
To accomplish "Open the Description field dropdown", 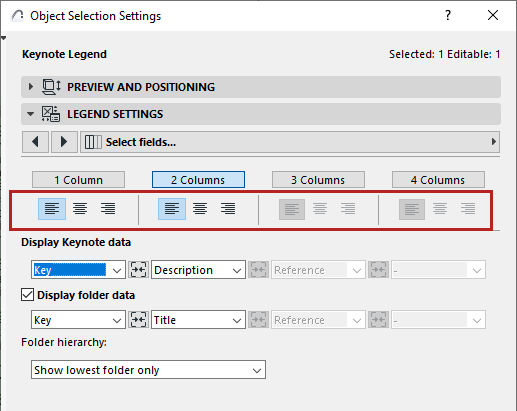I will point(198,270).
